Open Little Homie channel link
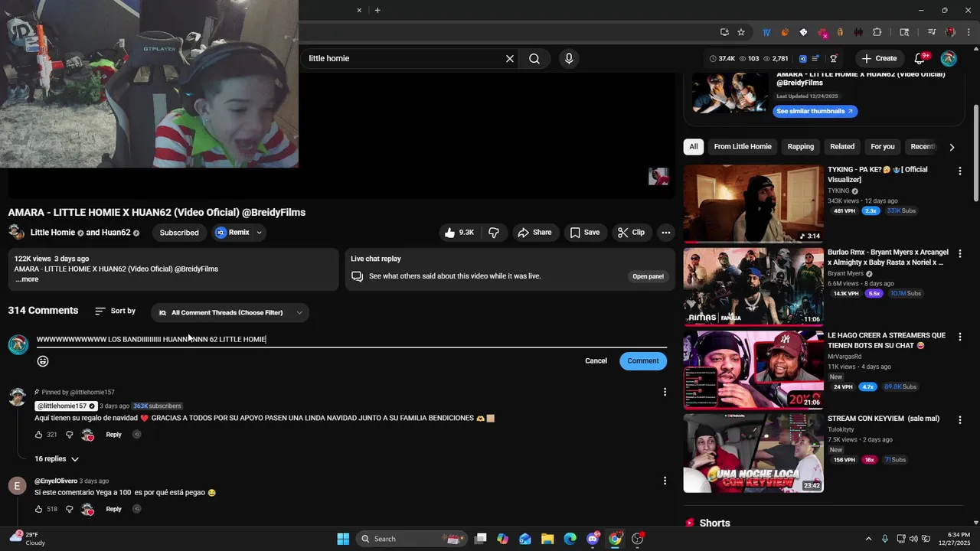980x551 pixels. pos(53,233)
